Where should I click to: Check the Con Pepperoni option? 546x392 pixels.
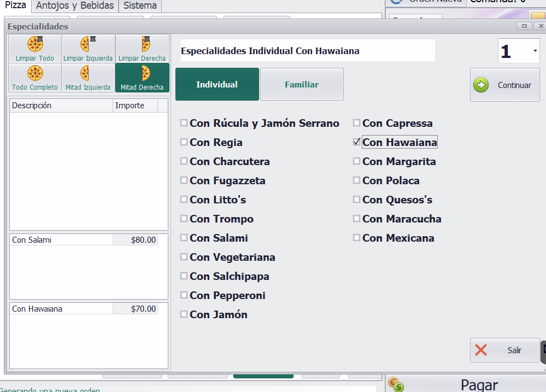coord(184,295)
